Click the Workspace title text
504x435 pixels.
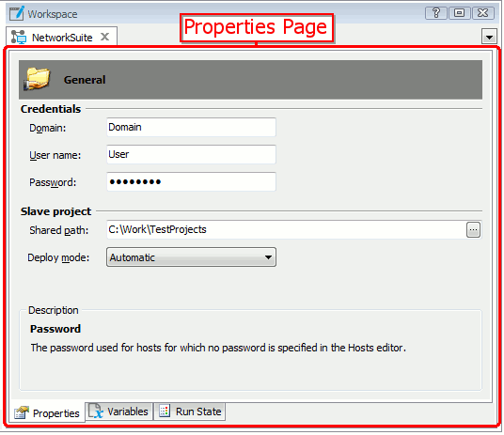[x=53, y=14]
